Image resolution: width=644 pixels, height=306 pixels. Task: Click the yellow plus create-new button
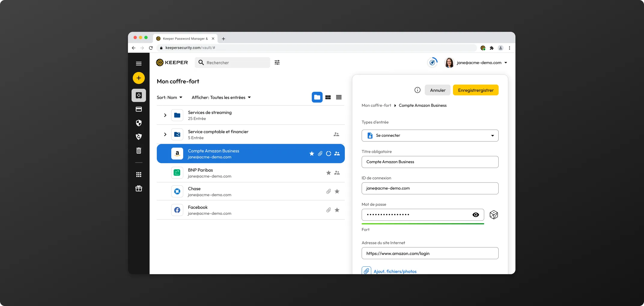[x=138, y=78]
